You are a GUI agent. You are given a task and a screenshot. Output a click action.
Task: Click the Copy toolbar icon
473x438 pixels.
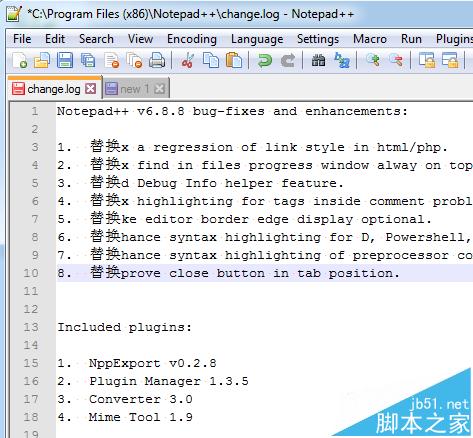[211, 61]
